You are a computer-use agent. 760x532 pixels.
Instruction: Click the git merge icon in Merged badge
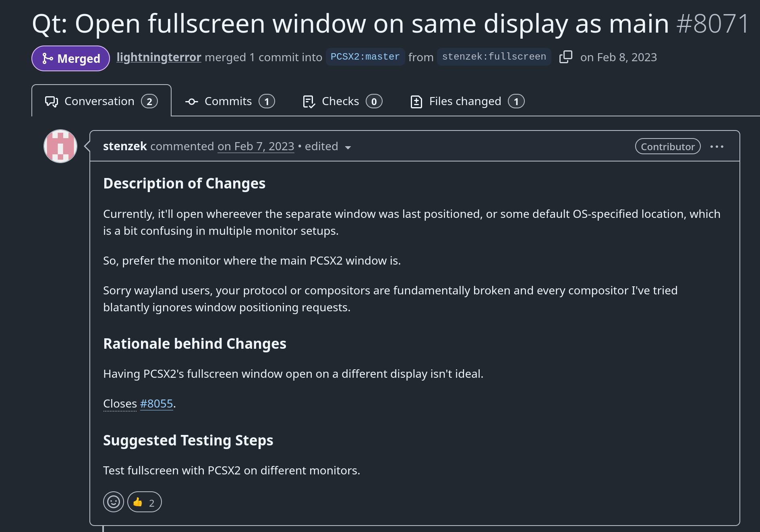pos(48,59)
